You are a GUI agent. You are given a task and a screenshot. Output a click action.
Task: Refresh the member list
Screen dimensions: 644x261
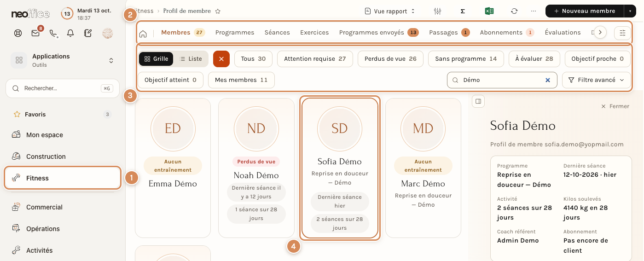click(514, 11)
